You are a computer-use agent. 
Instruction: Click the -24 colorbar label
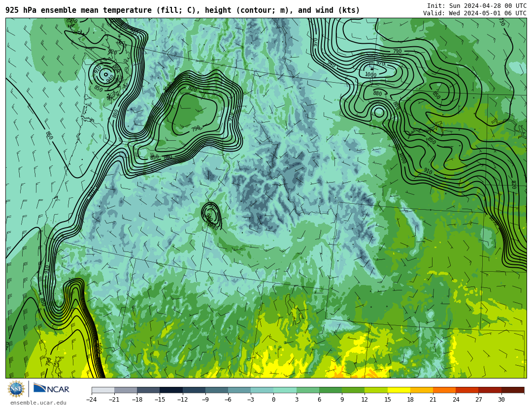92,400
